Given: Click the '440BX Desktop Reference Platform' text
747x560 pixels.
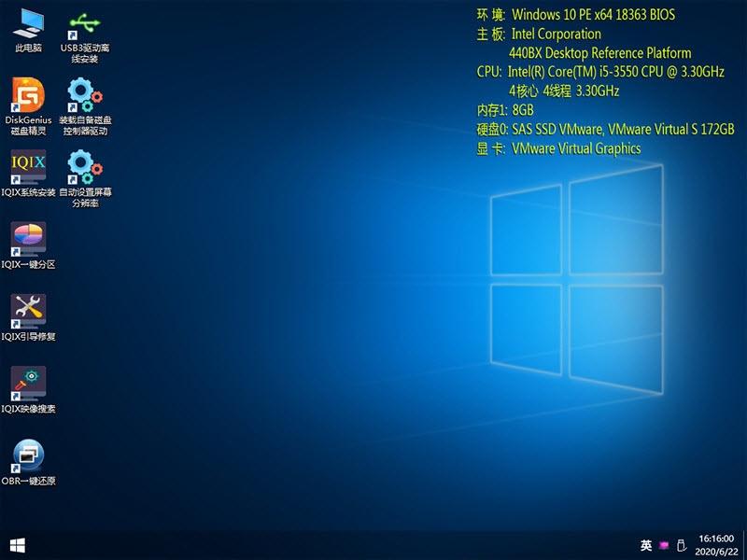Looking at the screenshot, I should point(599,53).
